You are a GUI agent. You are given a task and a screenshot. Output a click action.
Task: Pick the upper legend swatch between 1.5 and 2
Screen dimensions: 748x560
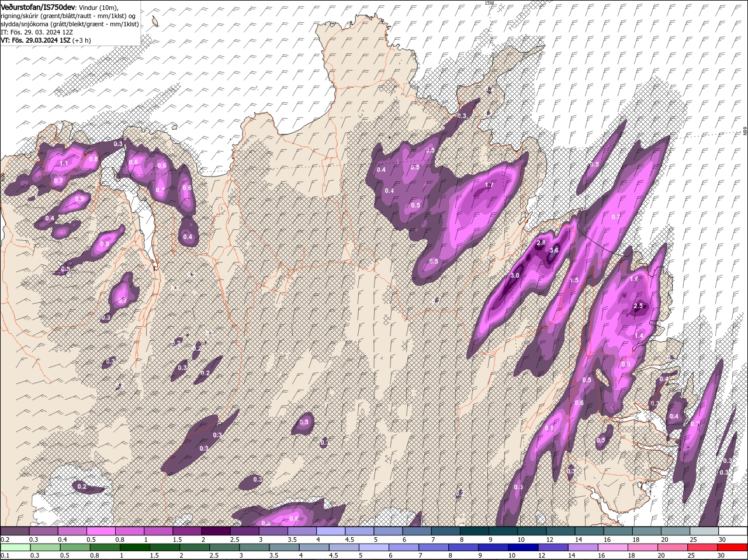coord(187,531)
